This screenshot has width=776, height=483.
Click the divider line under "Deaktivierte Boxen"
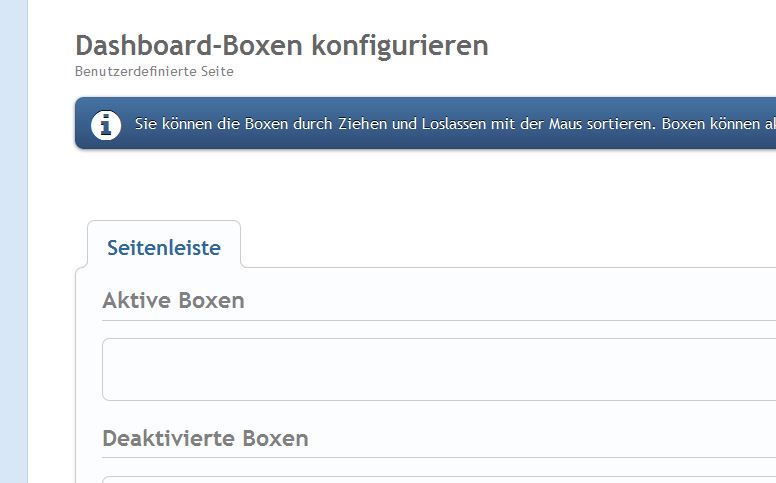pos(438,458)
